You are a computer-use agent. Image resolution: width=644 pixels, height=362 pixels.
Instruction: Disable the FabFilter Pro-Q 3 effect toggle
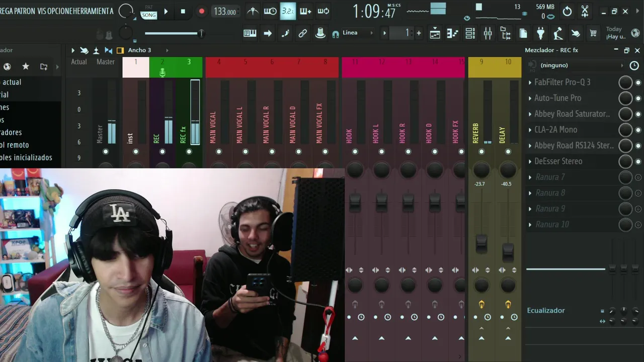[638, 82]
